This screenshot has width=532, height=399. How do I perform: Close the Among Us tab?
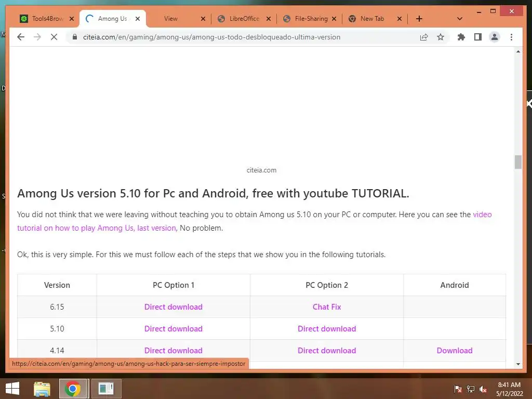(x=137, y=19)
